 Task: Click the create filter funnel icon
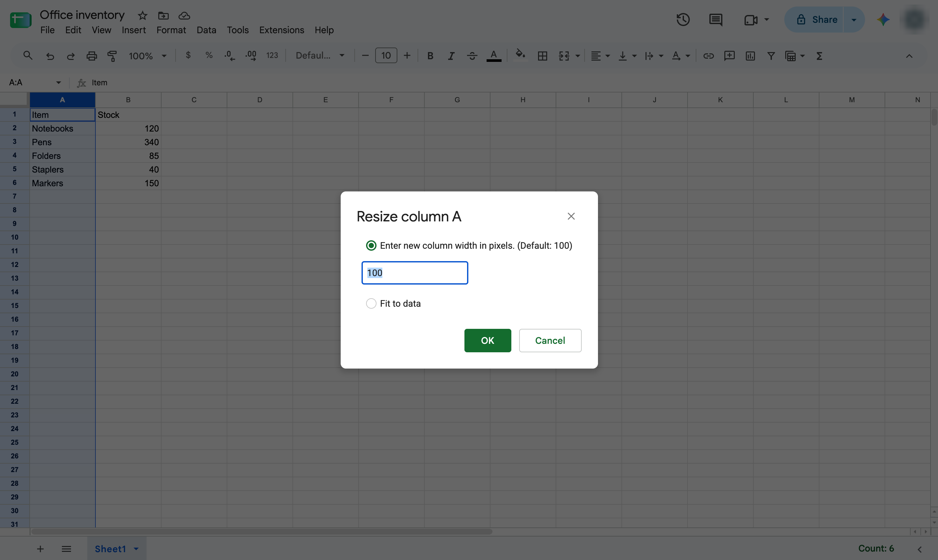click(771, 56)
